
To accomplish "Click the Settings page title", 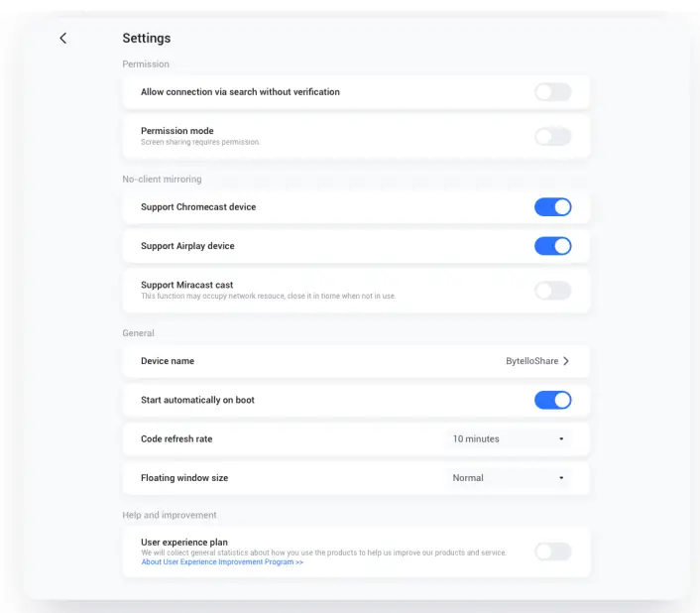I will [x=147, y=38].
